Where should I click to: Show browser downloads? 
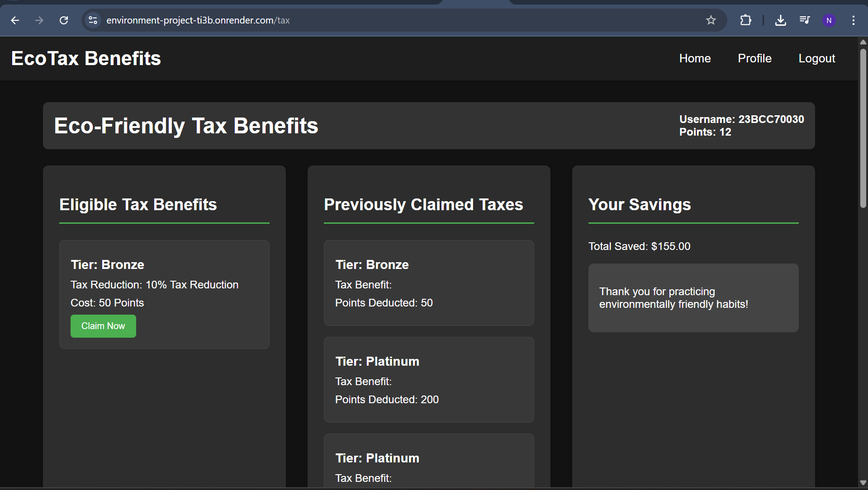coord(781,20)
